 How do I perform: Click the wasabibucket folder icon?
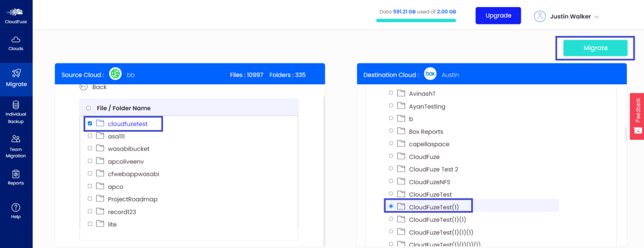[x=100, y=148]
